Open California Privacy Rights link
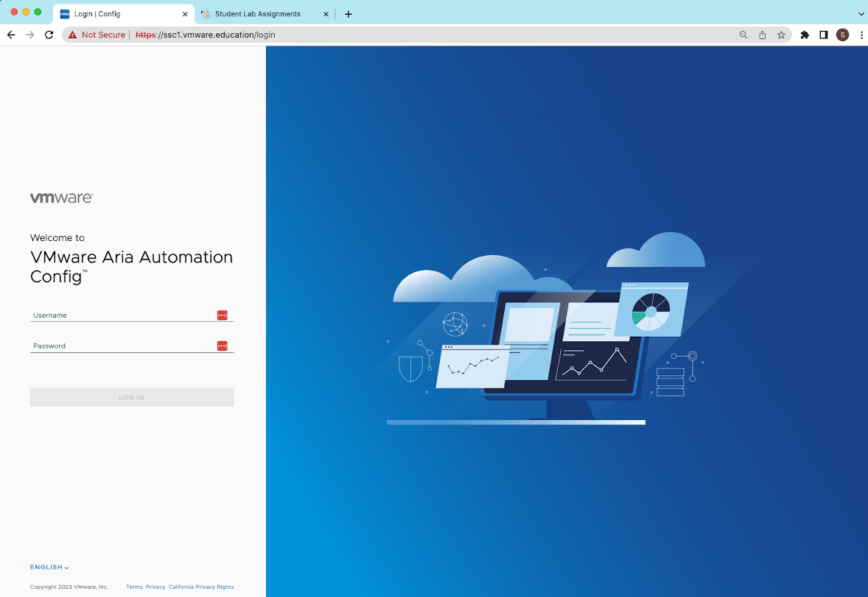This screenshot has width=868, height=597. 201,587
